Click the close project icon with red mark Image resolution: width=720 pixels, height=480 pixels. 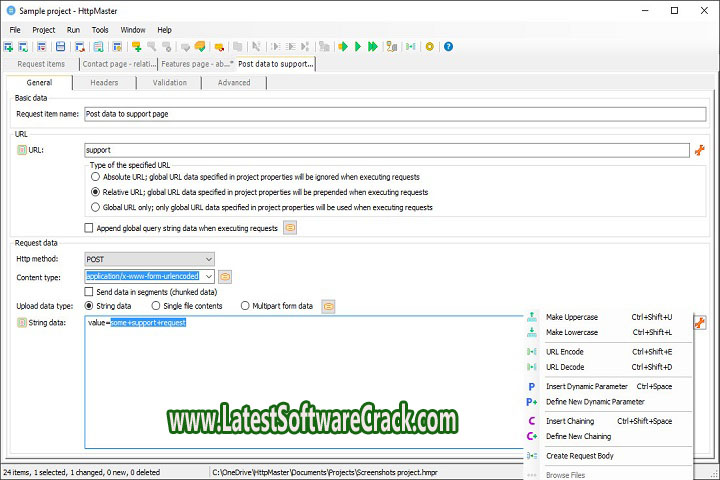point(42,46)
